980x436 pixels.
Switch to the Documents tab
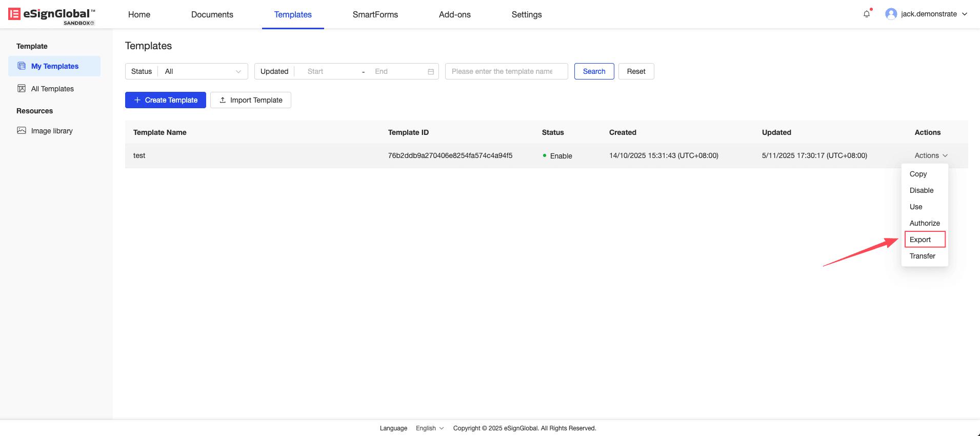[x=212, y=14]
